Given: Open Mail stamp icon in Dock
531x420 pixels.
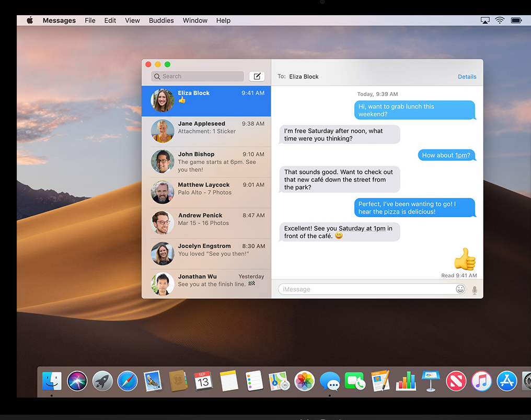Looking at the screenshot, I should 153,381.
